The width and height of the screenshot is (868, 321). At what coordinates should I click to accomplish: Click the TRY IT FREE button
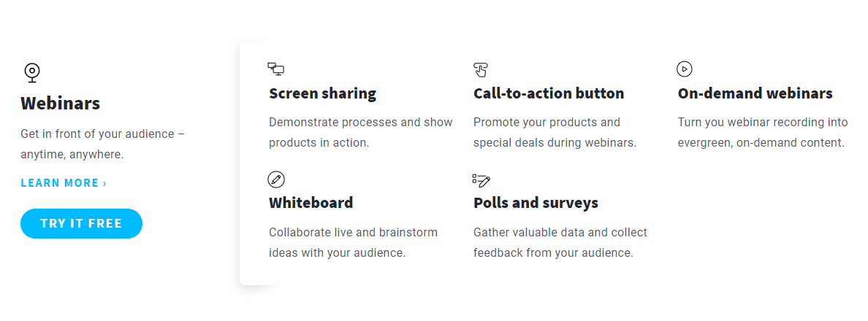81,224
